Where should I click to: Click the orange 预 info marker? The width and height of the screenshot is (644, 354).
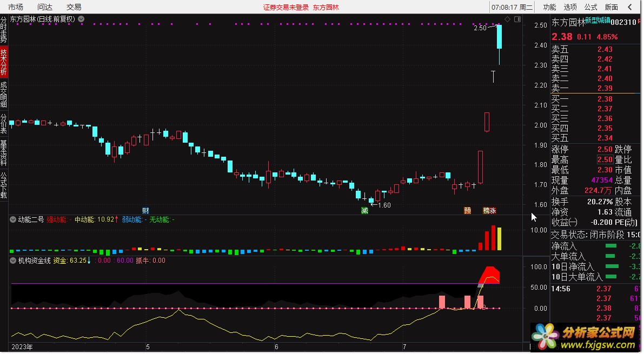click(467, 211)
